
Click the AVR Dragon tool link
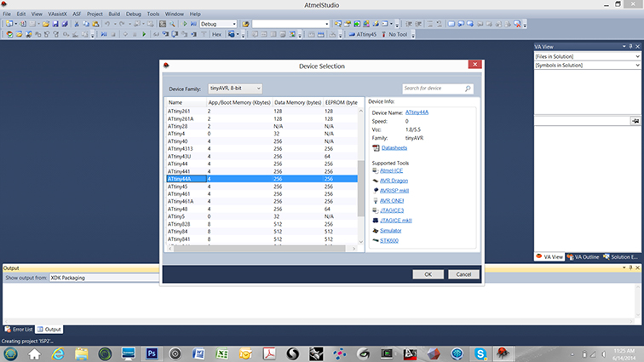[394, 181]
